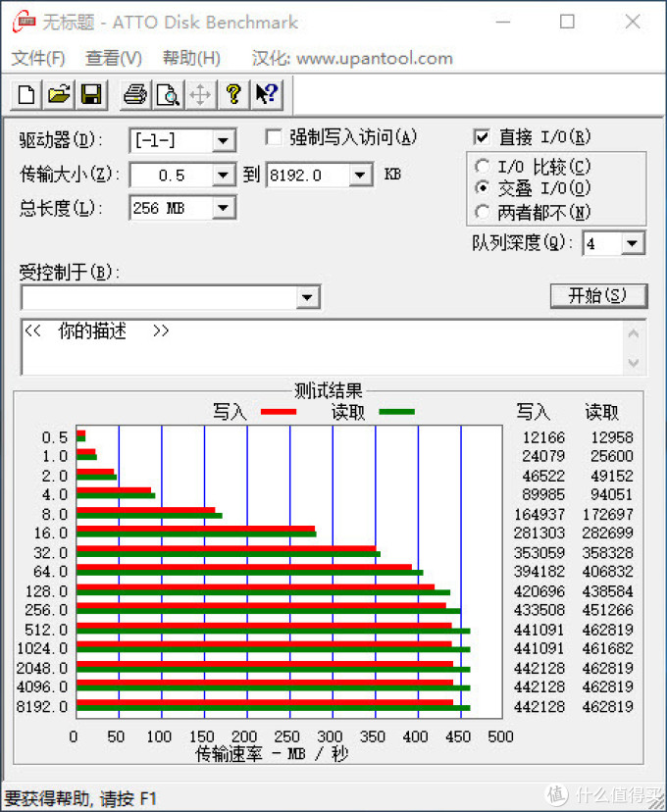
Task: Enable the 强制写入访问 checkbox
Action: (274, 137)
